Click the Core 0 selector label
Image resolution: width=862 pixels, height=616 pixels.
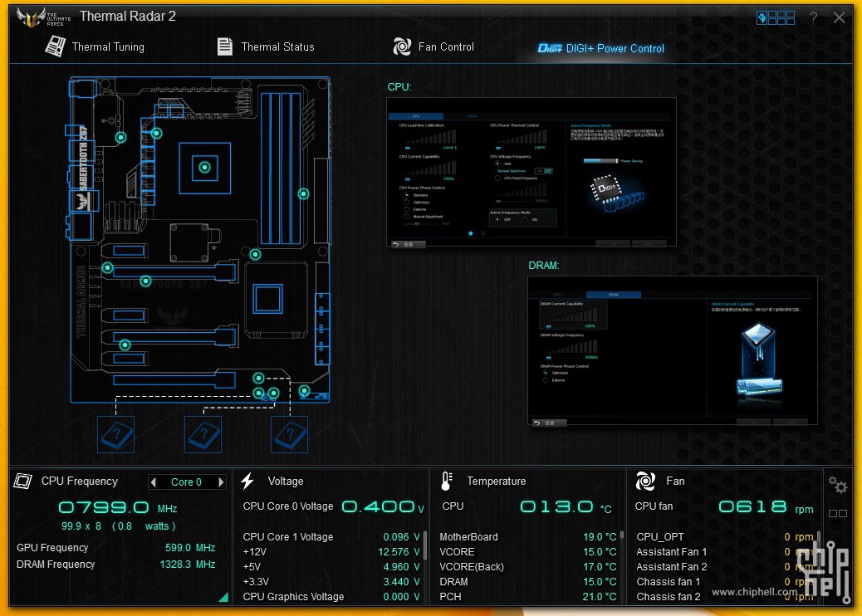[186, 482]
